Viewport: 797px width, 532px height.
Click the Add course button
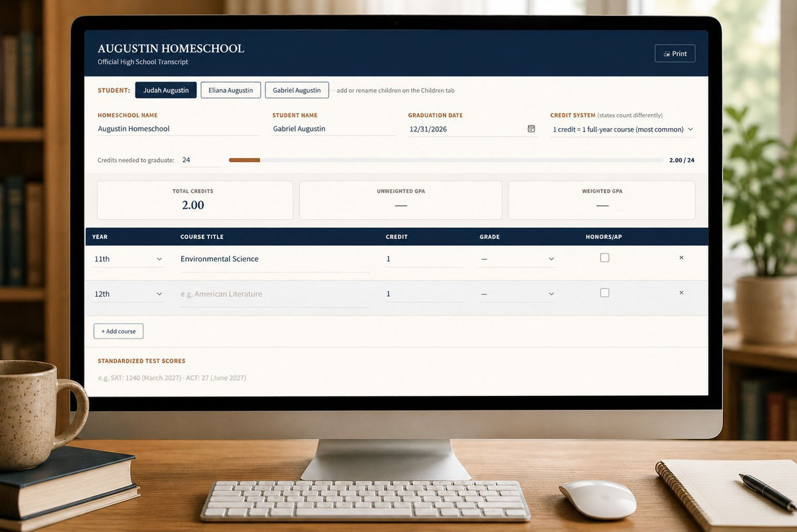[x=118, y=331]
